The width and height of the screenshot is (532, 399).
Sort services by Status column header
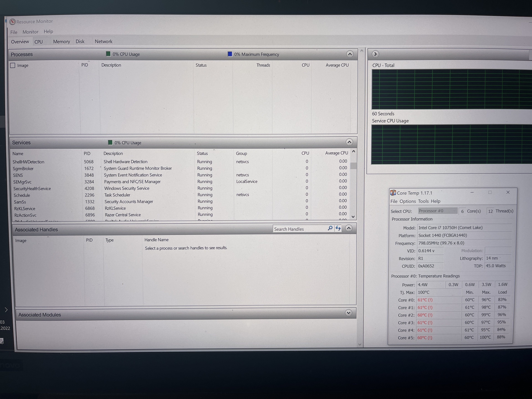click(x=202, y=154)
